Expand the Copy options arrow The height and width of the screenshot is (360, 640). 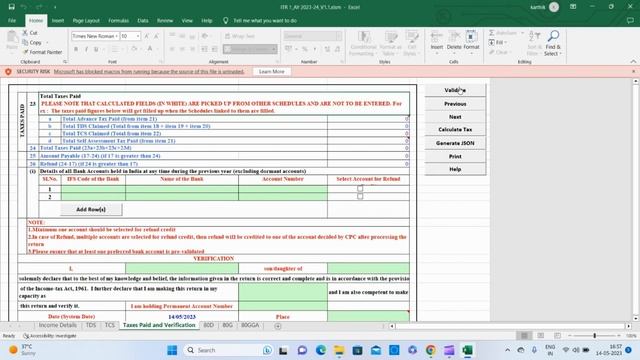(47, 43)
